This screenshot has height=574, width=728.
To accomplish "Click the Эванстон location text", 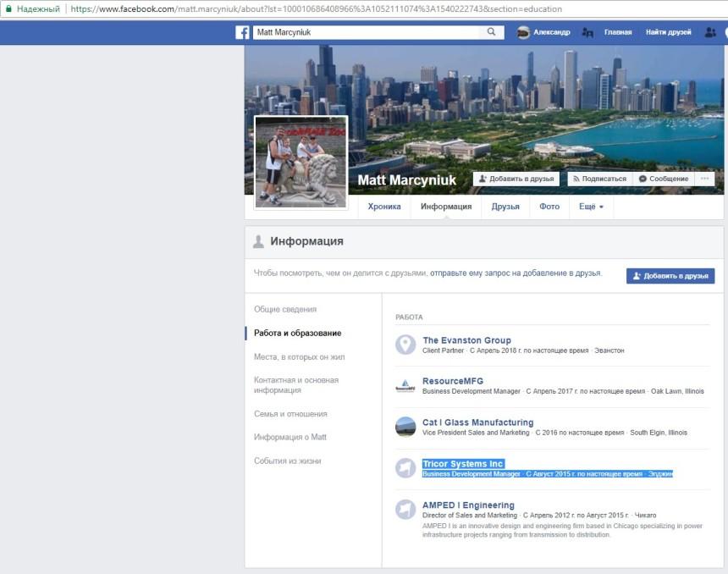I will tap(609, 350).
